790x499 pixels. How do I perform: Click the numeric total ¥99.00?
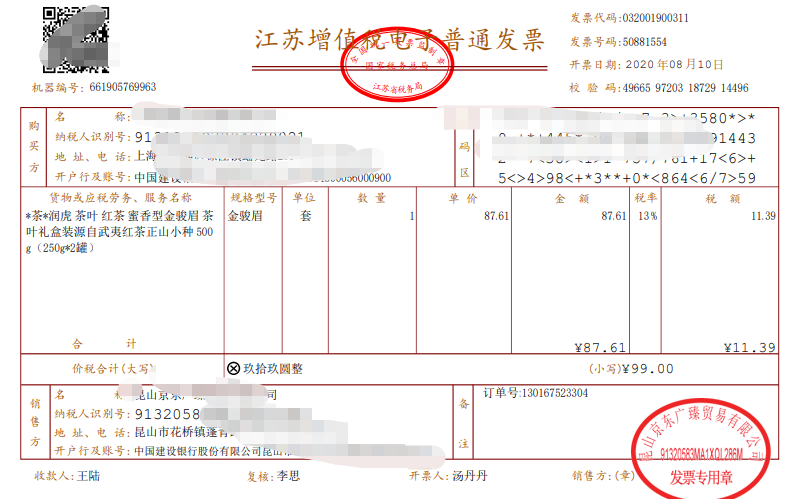(648, 369)
